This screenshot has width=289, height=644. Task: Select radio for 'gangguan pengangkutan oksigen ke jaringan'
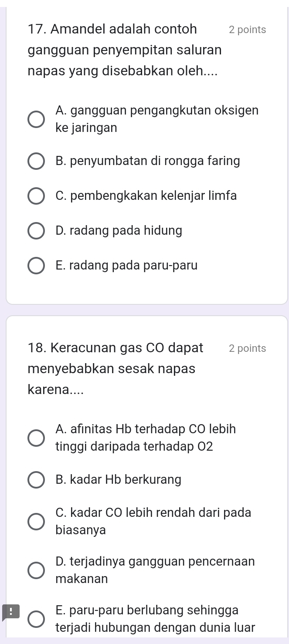pyautogui.click(x=36, y=119)
